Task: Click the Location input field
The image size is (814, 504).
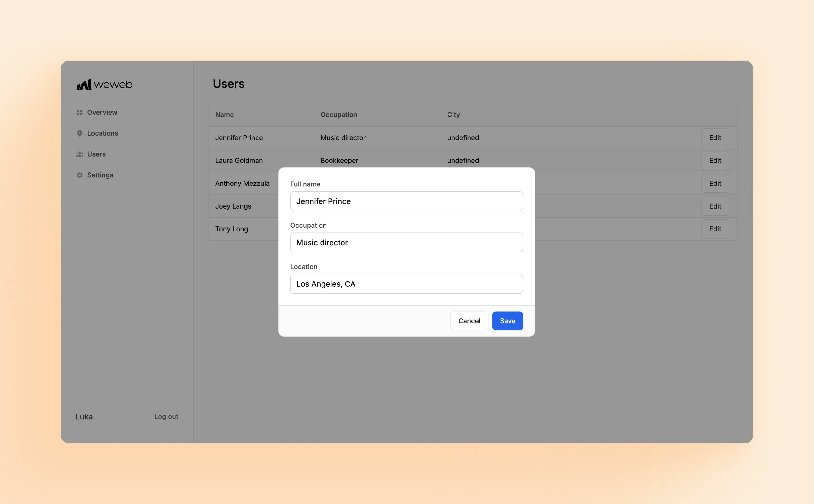Action: [406, 284]
